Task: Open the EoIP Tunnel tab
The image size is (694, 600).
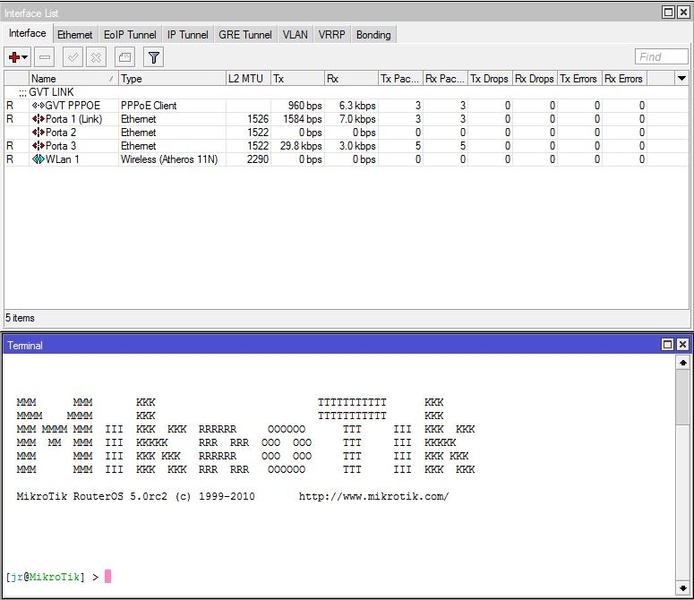Action: point(130,35)
